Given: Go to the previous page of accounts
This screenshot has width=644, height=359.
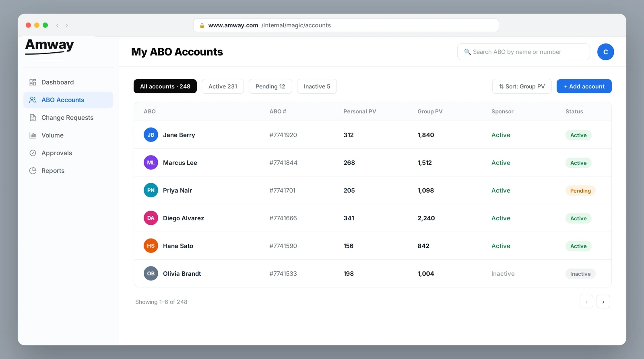Looking at the screenshot, I should pyautogui.click(x=586, y=302).
